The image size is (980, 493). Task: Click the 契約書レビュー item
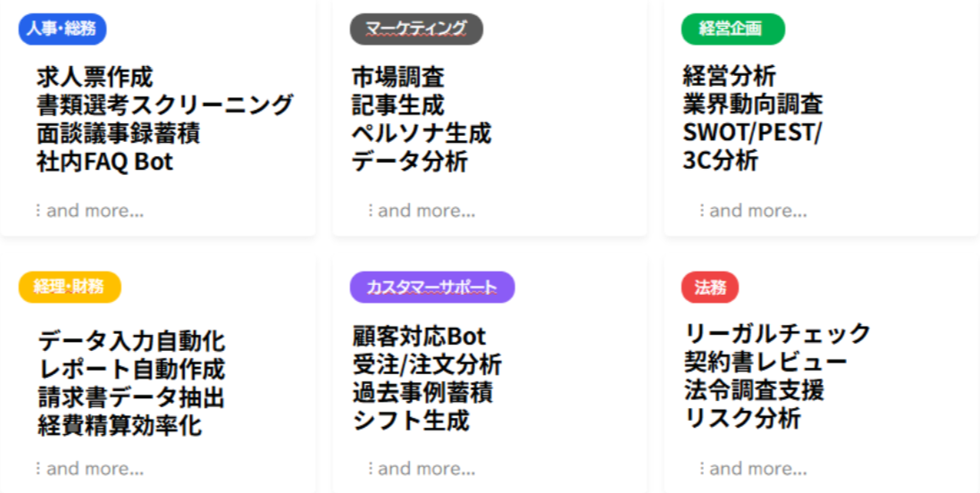tap(766, 362)
